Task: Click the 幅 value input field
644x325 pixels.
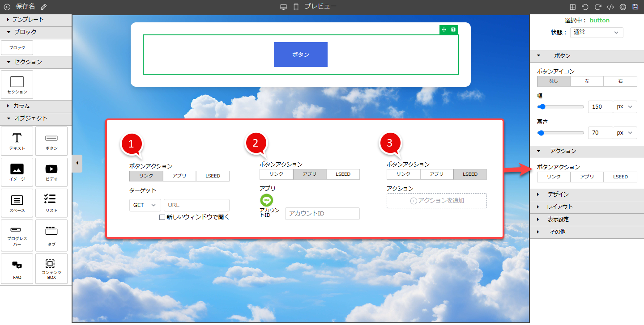Action: click(x=599, y=107)
